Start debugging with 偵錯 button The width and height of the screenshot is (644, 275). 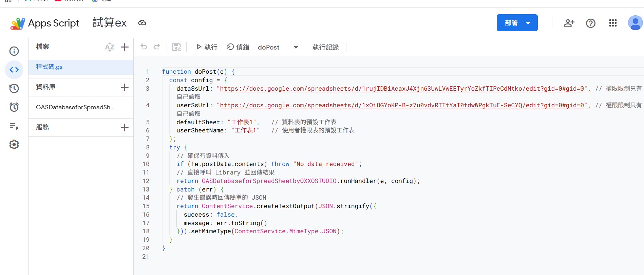pyautogui.click(x=238, y=47)
